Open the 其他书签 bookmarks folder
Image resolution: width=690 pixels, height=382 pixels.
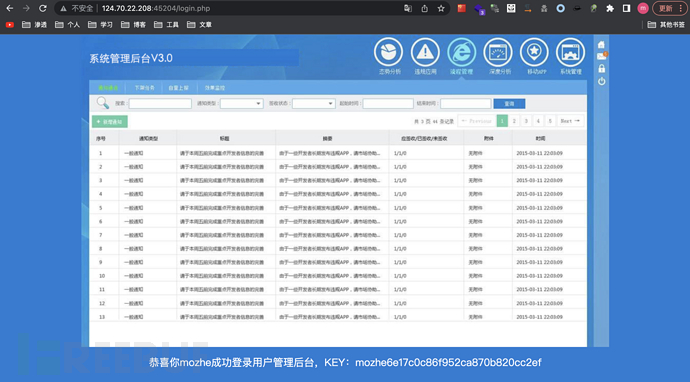pos(666,25)
